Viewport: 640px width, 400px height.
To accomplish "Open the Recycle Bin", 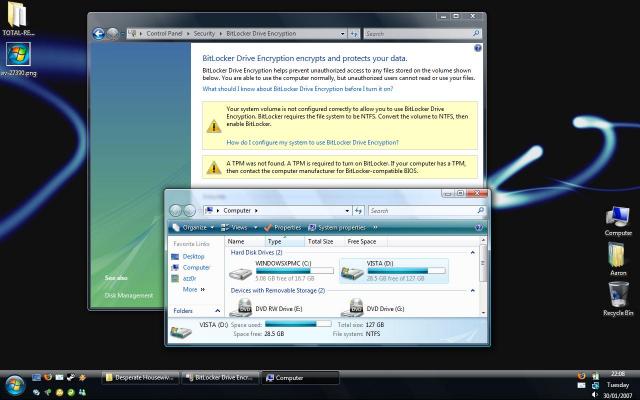I will [x=618, y=299].
